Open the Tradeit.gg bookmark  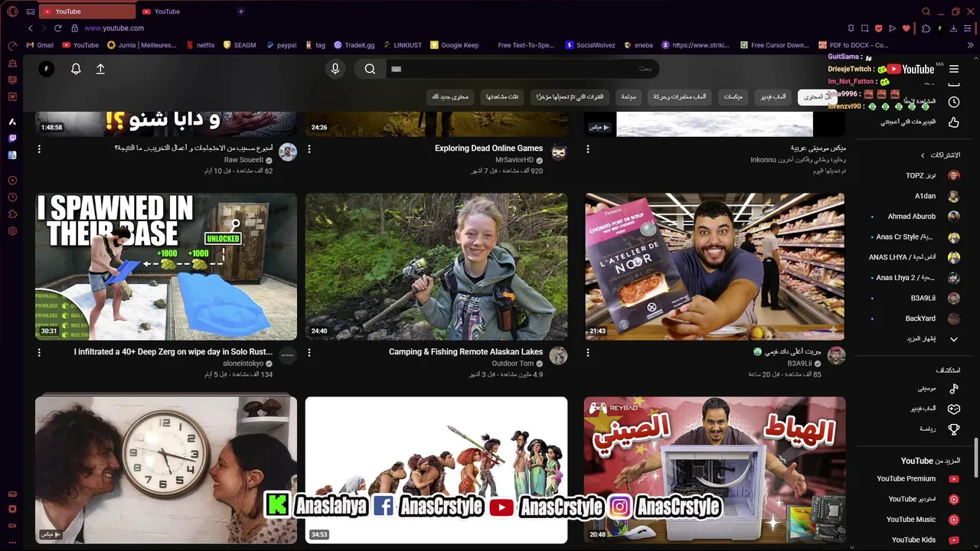tap(353, 45)
